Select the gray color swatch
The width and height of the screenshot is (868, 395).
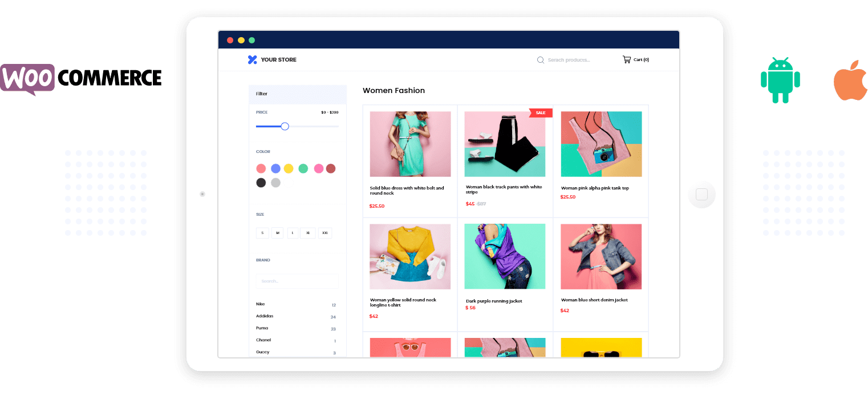tap(275, 183)
